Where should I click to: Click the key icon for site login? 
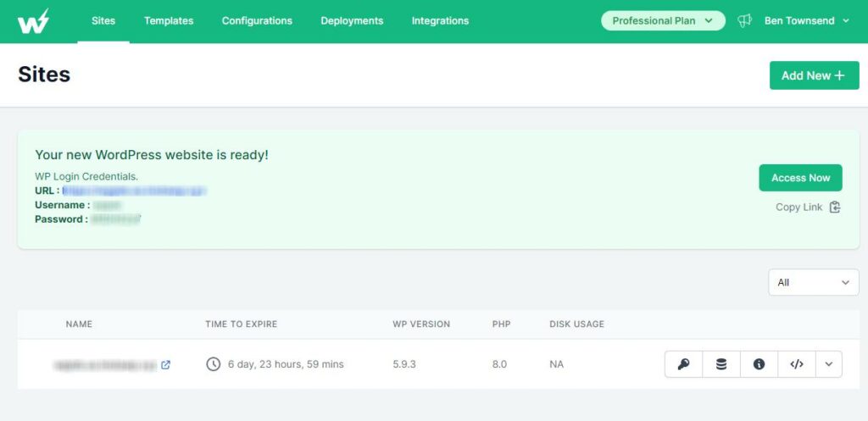684,364
